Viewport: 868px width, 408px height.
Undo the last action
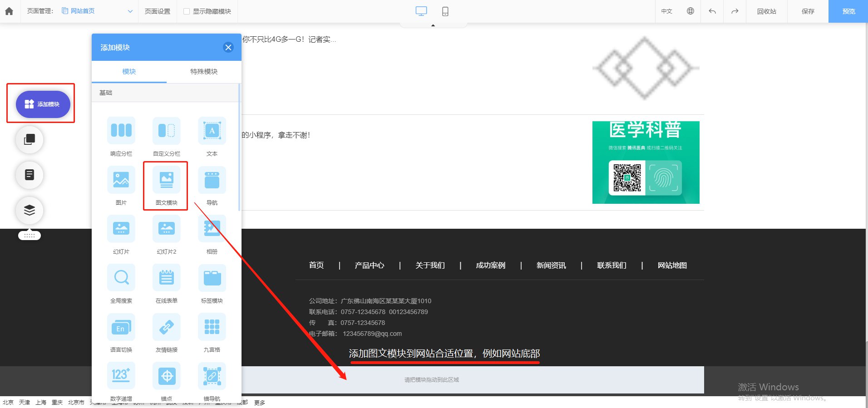[712, 11]
